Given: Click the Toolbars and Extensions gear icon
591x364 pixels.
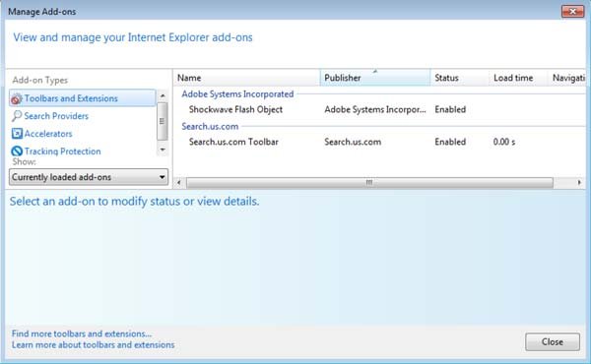Looking at the screenshot, I should 16,98.
